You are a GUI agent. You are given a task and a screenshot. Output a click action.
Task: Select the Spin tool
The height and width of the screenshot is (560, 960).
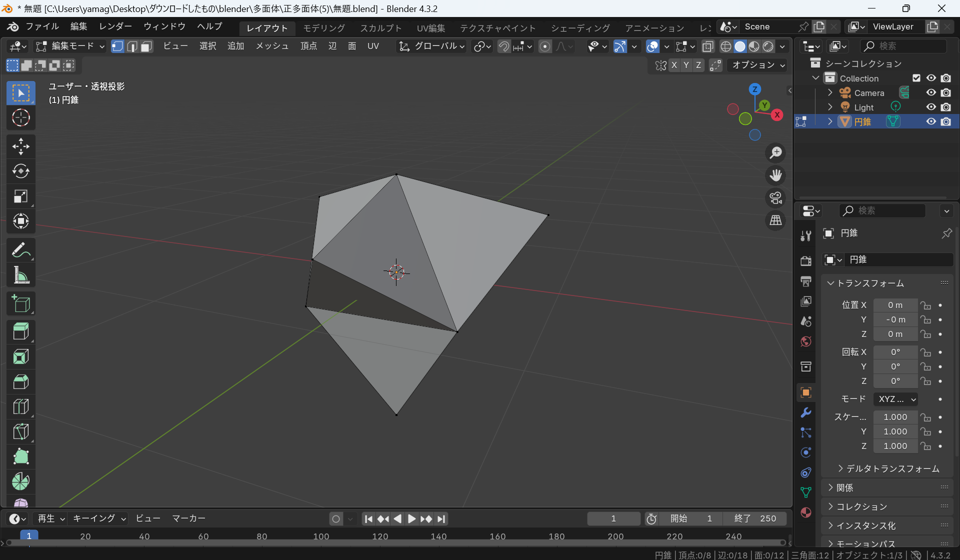coord(20,481)
